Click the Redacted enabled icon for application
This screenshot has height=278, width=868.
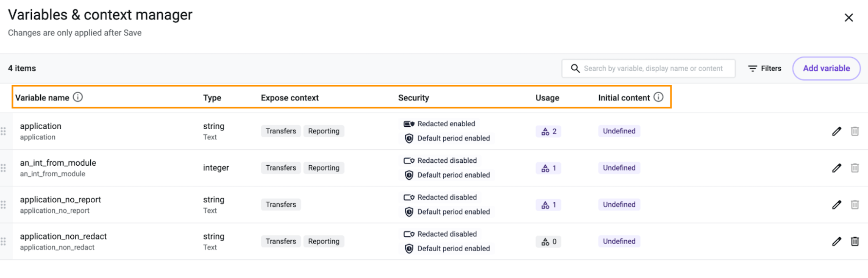tap(409, 124)
